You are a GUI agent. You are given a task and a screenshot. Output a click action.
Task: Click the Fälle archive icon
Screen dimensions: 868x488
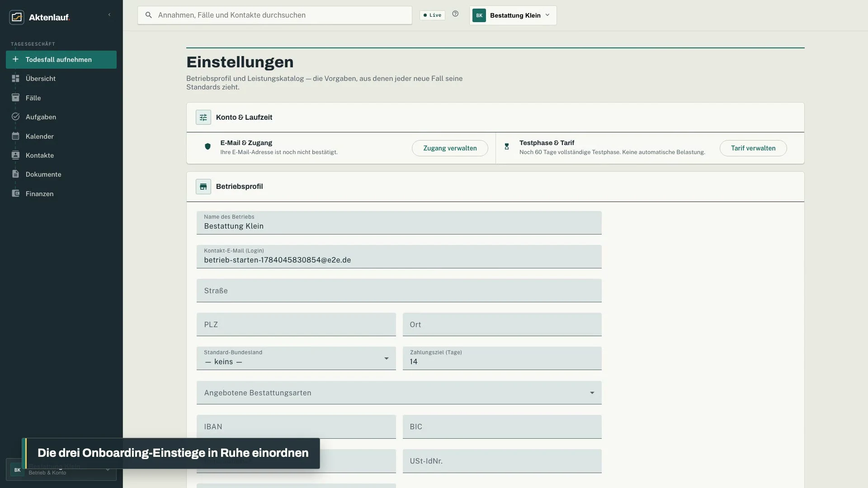click(x=15, y=98)
